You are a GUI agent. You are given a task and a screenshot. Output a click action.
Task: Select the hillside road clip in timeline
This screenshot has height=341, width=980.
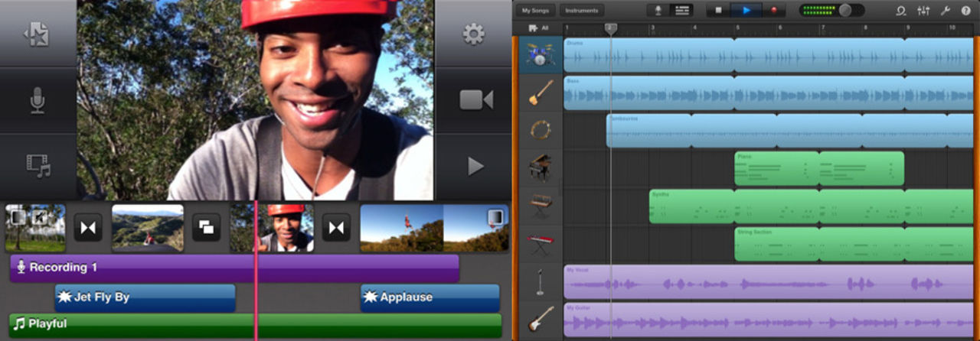[148, 228]
